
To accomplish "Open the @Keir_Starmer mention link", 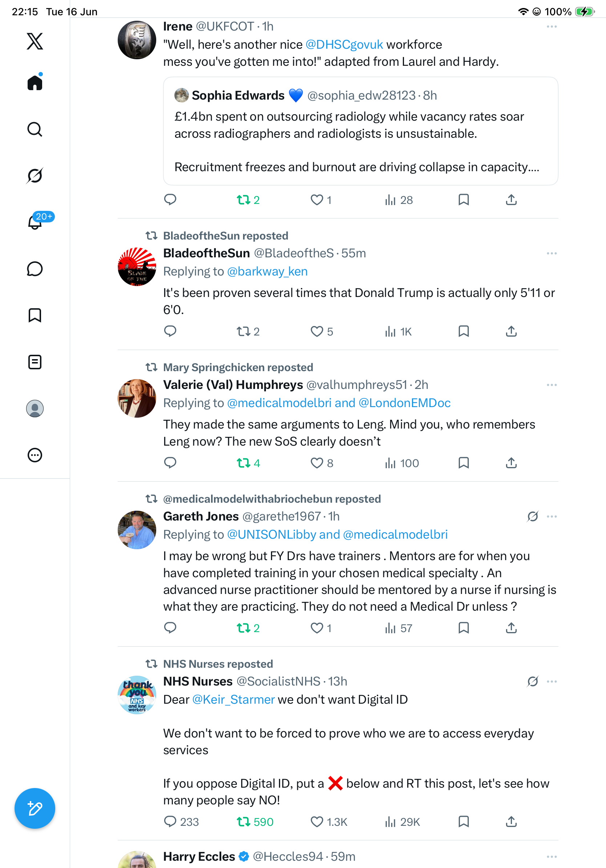I will (x=234, y=700).
